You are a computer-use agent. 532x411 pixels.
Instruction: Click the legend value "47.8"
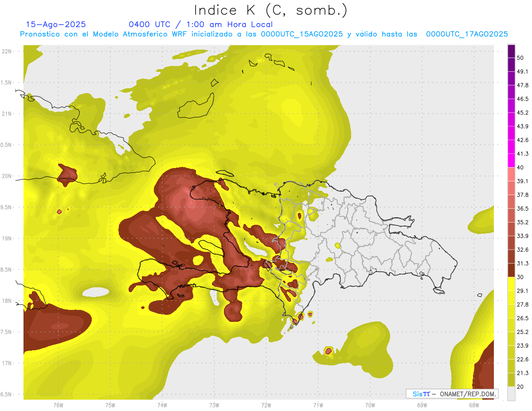pyautogui.click(x=523, y=85)
